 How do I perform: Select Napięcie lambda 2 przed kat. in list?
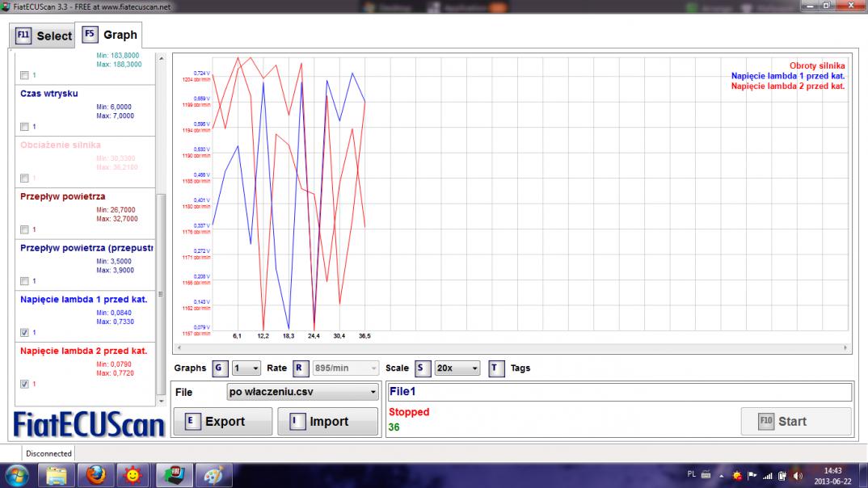(83, 351)
